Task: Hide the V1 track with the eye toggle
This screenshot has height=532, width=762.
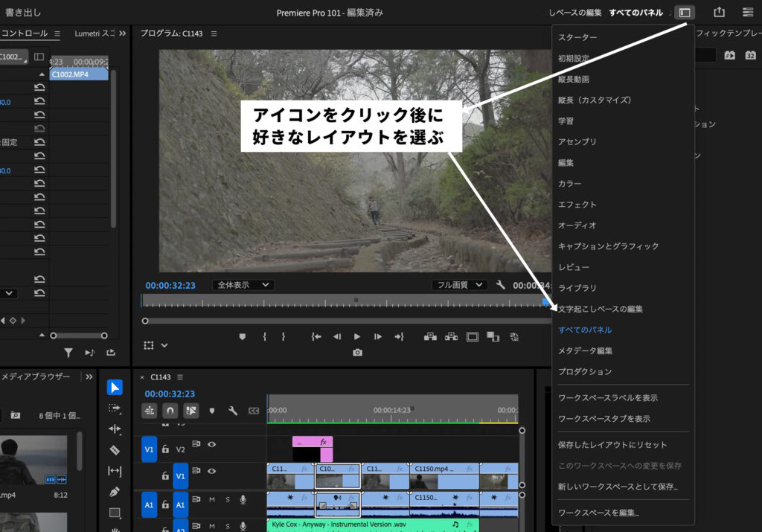Action: pos(212,471)
